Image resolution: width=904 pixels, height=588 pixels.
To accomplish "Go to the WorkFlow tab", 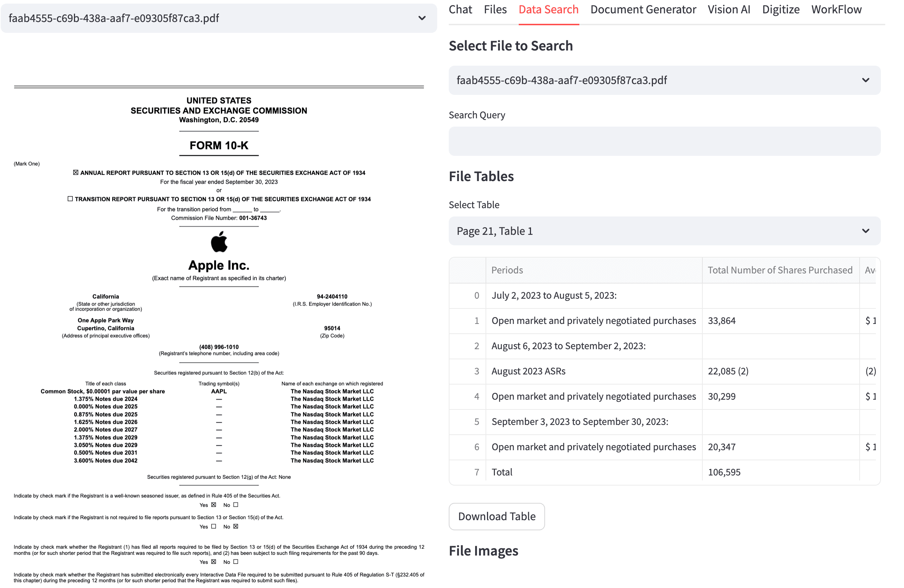I will [x=836, y=9].
